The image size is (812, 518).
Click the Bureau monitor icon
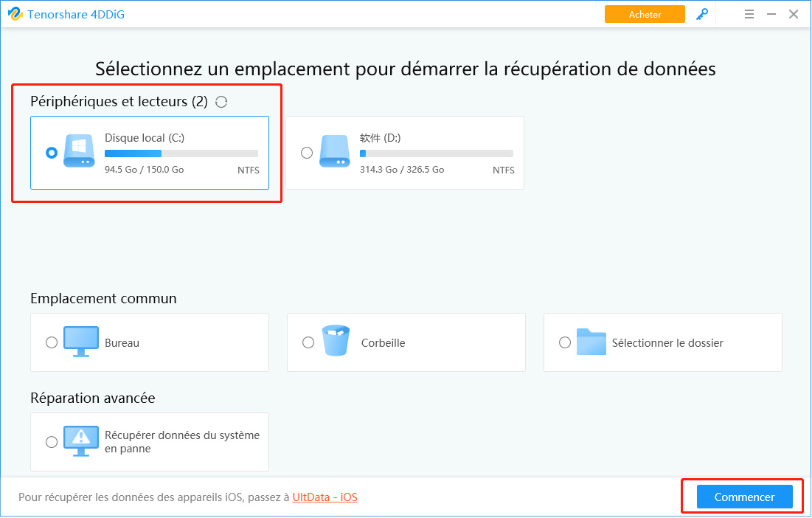[81, 342]
